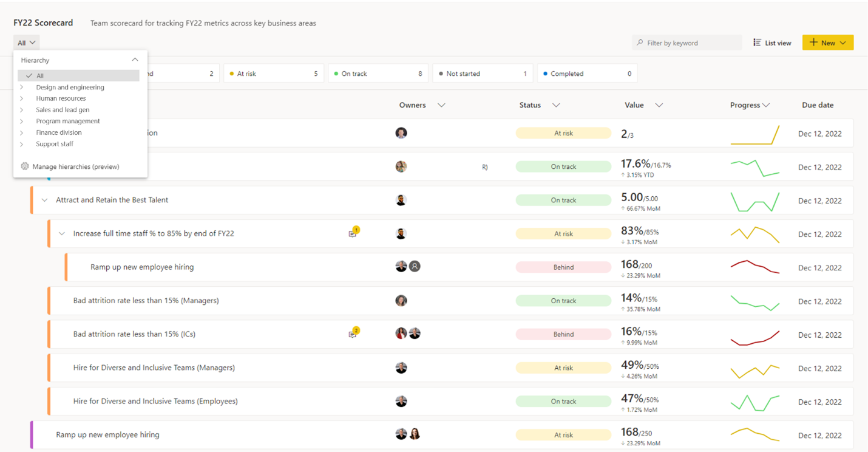Collapse the Attract and Retain the Best Talent goal
The height and width of the screenshot is (452, 868).
pos(44,200)
